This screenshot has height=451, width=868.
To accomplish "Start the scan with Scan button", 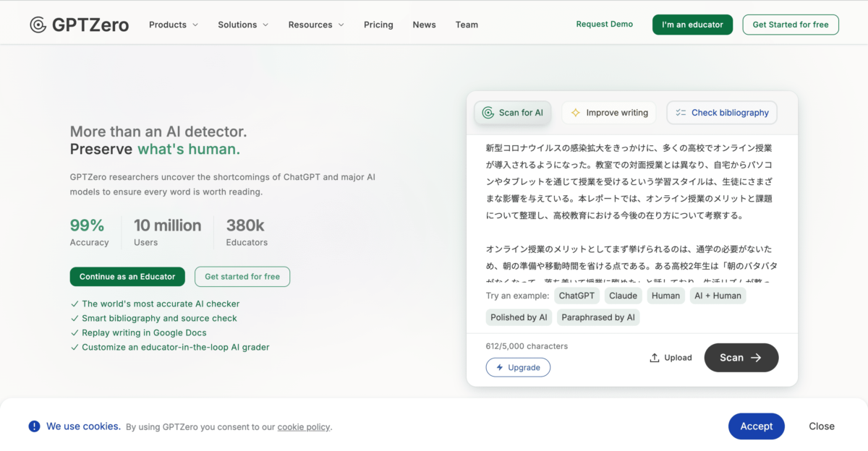I will 741,358.
